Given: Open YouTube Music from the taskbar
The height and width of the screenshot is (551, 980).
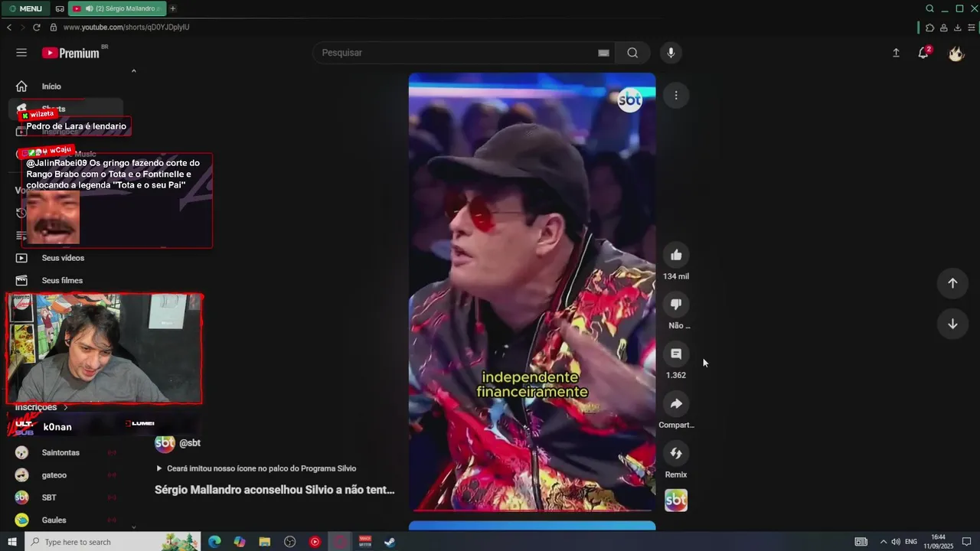Looking at the screenshot, I should (315, 542).
